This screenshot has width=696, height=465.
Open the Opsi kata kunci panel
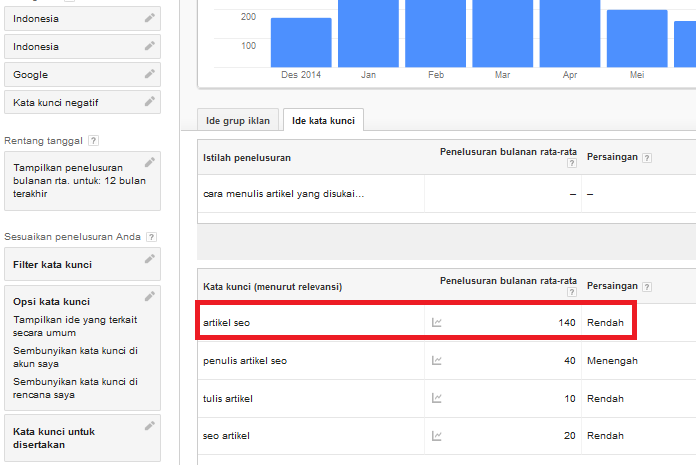[x=83, y=348]
